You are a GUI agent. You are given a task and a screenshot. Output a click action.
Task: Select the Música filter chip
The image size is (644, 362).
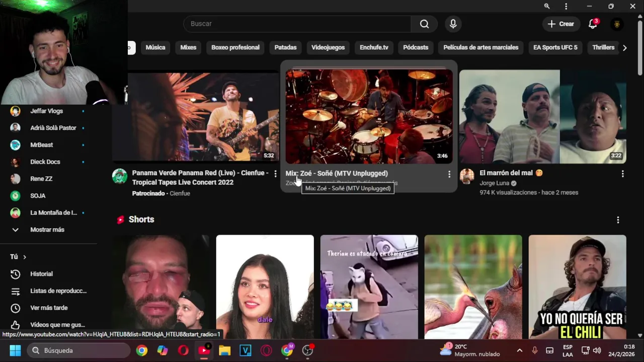click(x=155, y=47)
